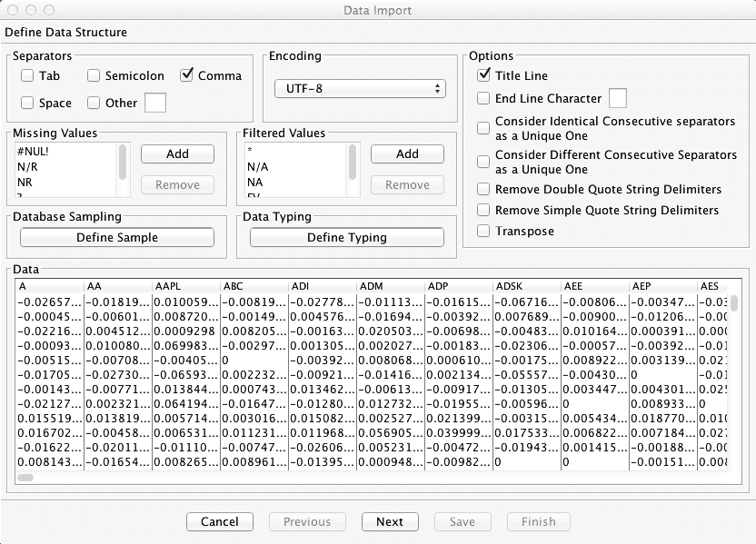Click the ADM column header
This screenshot has width=756, height=544.
391,286
